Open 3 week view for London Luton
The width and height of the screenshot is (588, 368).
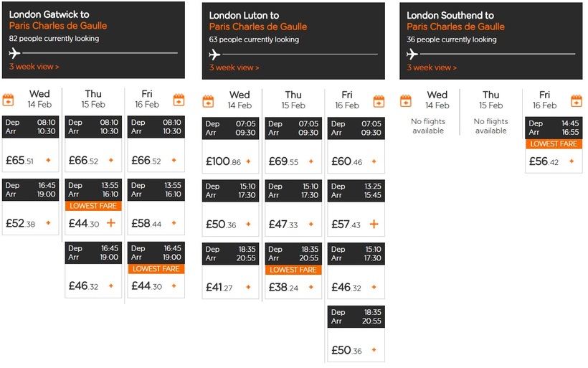pyautogui.click(x=234, y=67)
